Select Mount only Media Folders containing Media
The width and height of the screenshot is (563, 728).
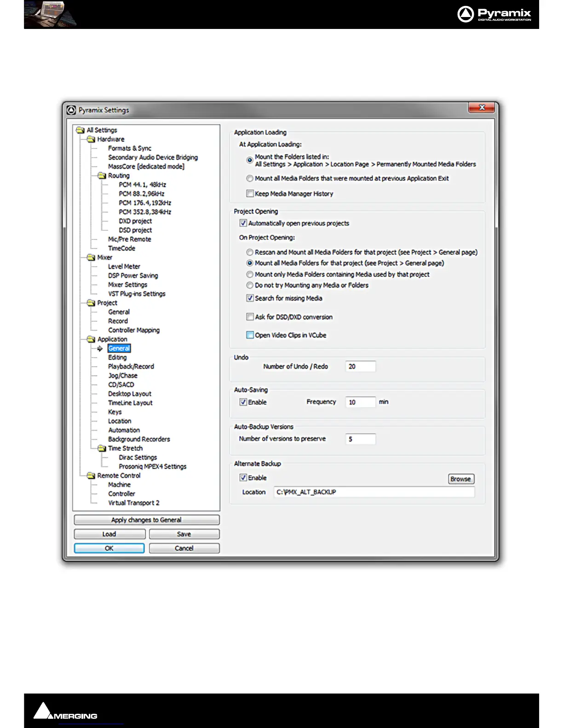coord(250,274)
